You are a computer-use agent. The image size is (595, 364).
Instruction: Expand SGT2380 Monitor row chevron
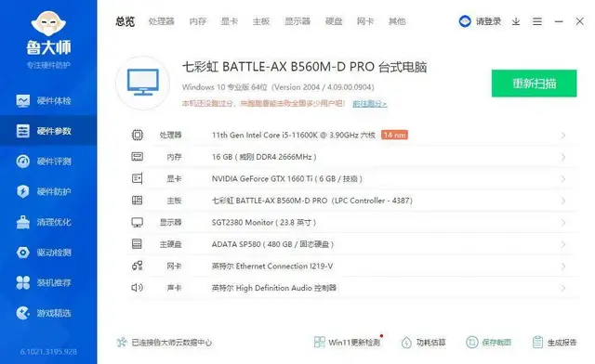coord(563,223)
